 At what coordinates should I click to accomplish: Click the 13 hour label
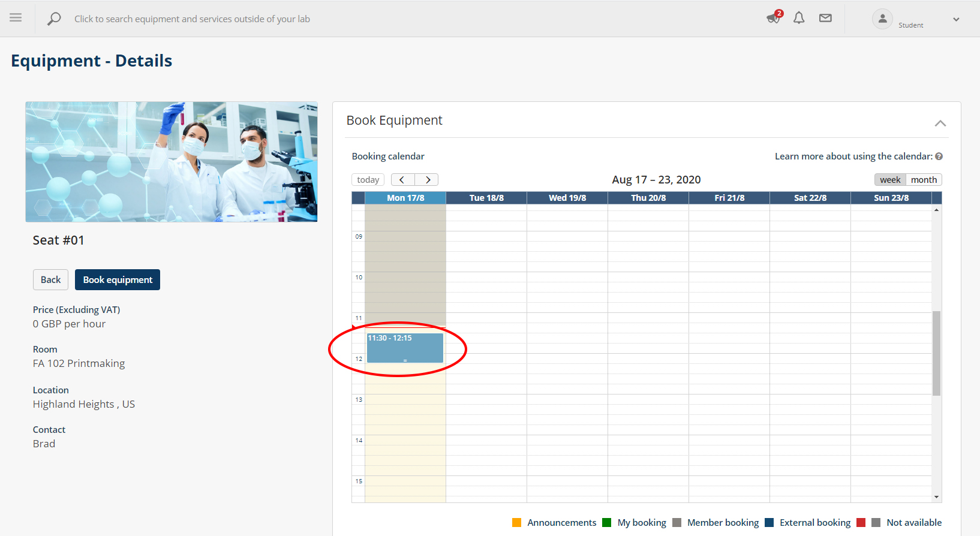tap(359, 399)
